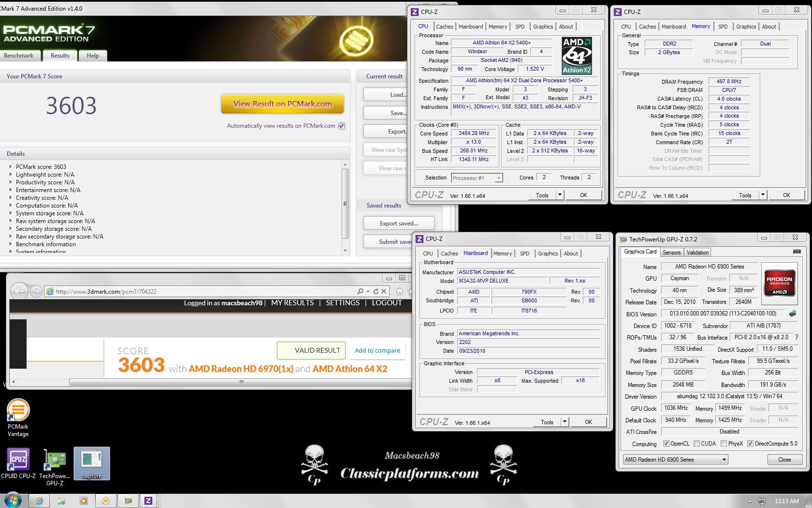
Task: Open PCMark Help tab
Action: (x=93, y=56)
